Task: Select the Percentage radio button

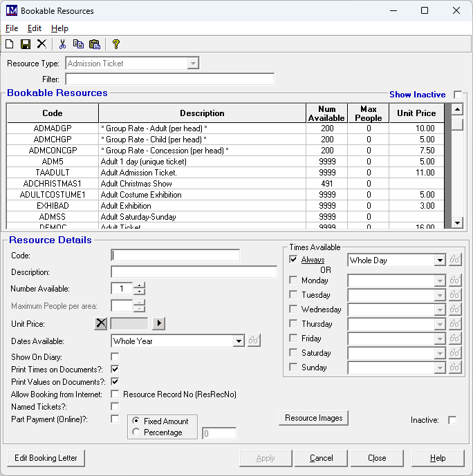Action: [136, 432]
